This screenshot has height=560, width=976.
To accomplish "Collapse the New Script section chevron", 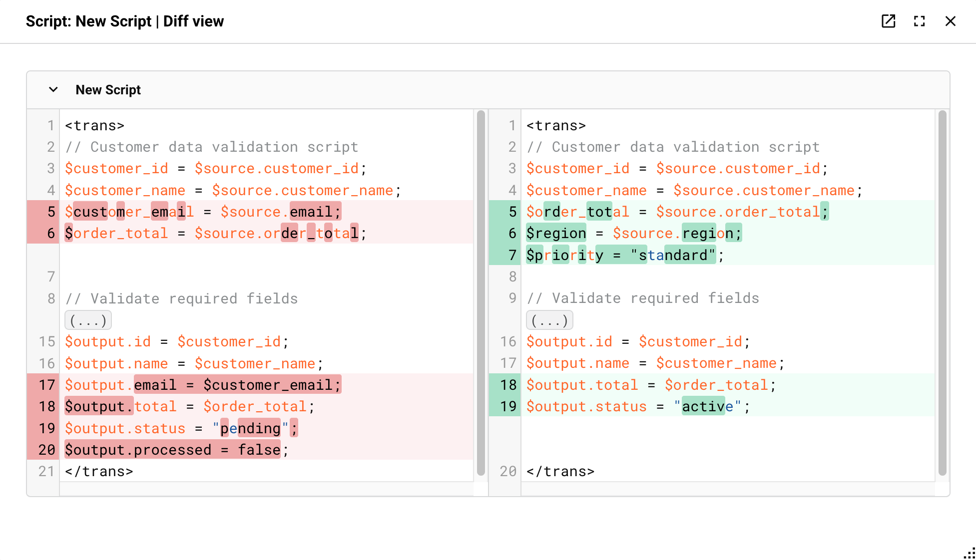I will tap(53, 90).
